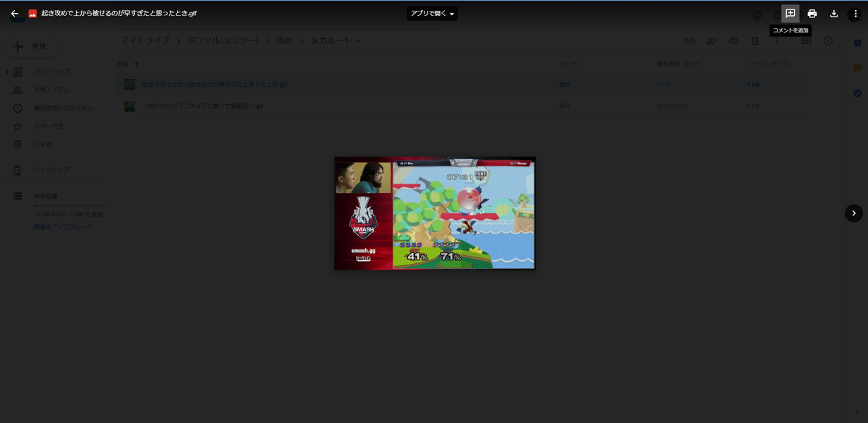Viewport: 868px width, 423px height.
Task: Click 新規 button in dimmed Drive page
Action: point(32,46)
